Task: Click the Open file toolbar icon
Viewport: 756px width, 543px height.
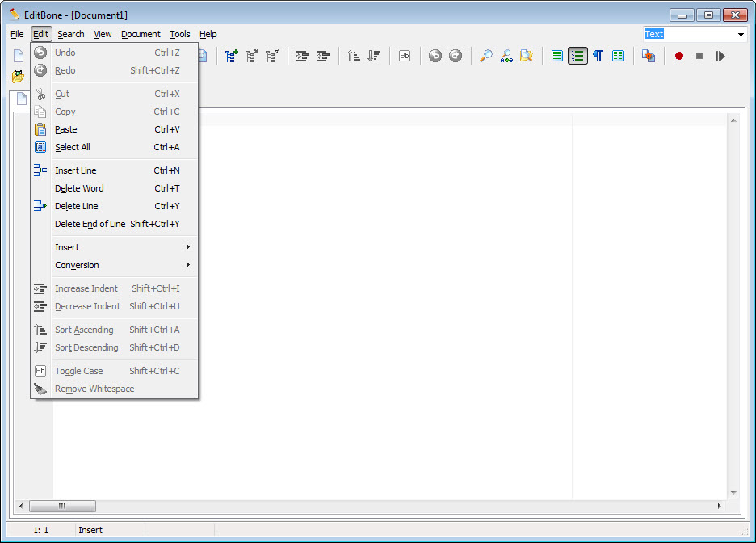Action: point(19,76)
